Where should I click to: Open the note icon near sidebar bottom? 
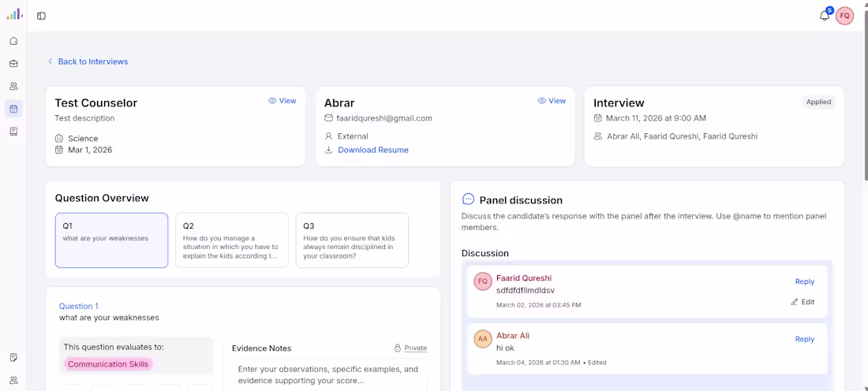(14, 358)
